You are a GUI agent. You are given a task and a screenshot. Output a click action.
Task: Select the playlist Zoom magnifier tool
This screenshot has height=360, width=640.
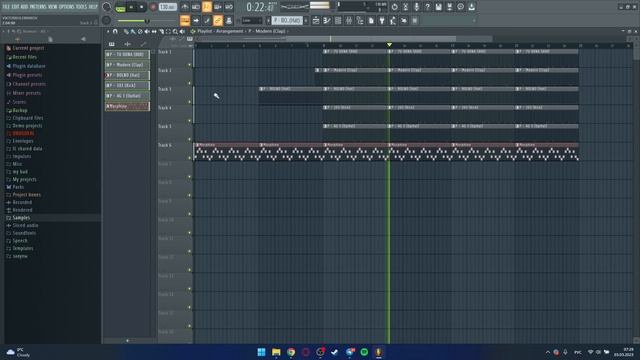[175, 31]
